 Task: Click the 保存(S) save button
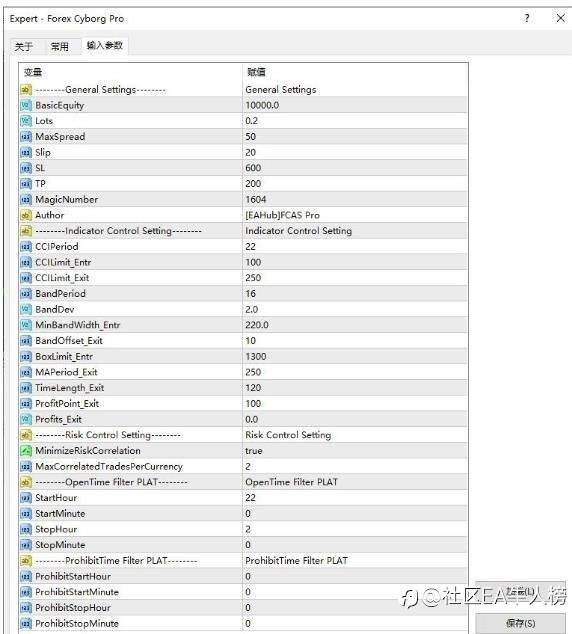point(520,623)
